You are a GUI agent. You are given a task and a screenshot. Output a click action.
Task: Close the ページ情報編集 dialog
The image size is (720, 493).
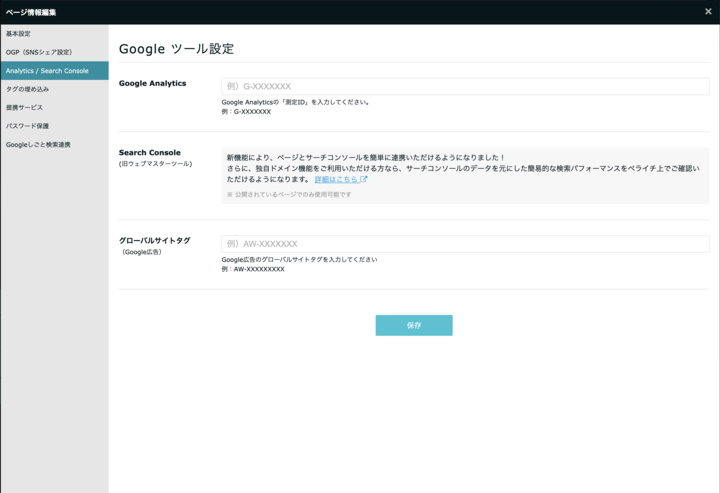(708, 11)
